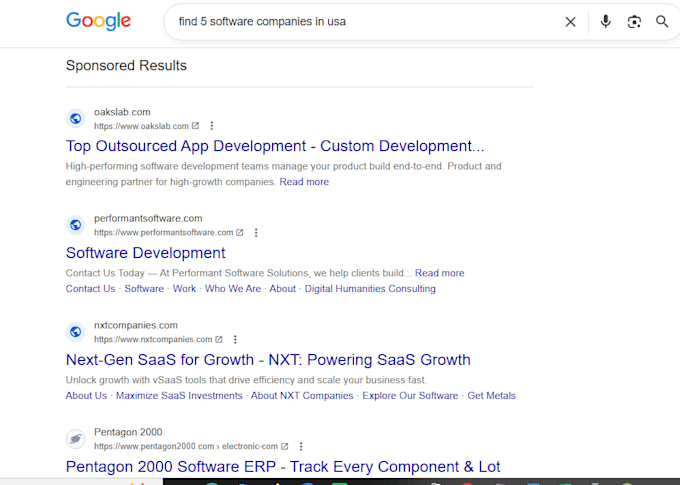Click the nxtcompanies.com site name

tap(136, 325)
